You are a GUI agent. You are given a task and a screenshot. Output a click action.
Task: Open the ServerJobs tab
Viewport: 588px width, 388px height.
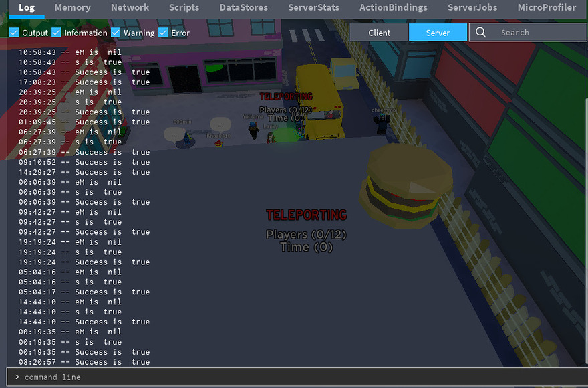click(x=472, y=7)
